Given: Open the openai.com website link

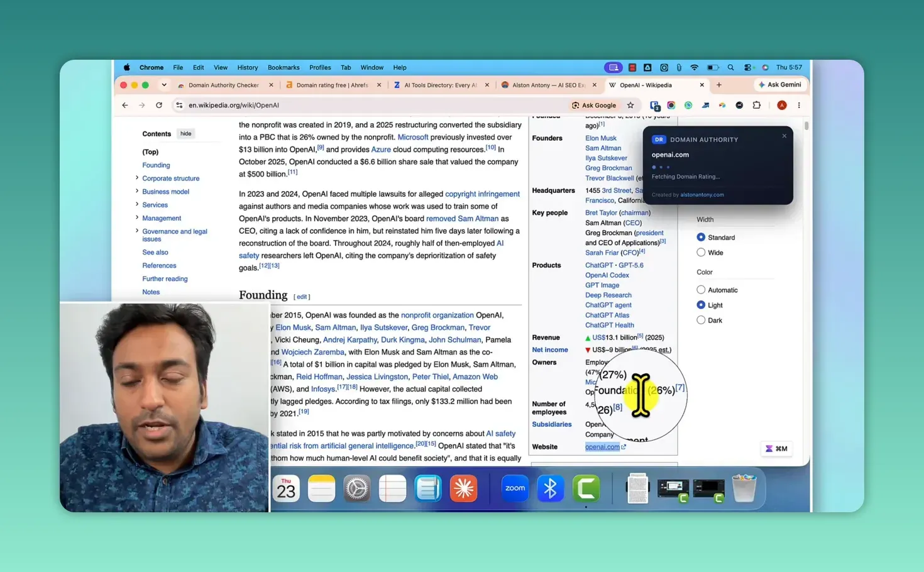Looking at the screenshot, I should [x=602, y=447].
